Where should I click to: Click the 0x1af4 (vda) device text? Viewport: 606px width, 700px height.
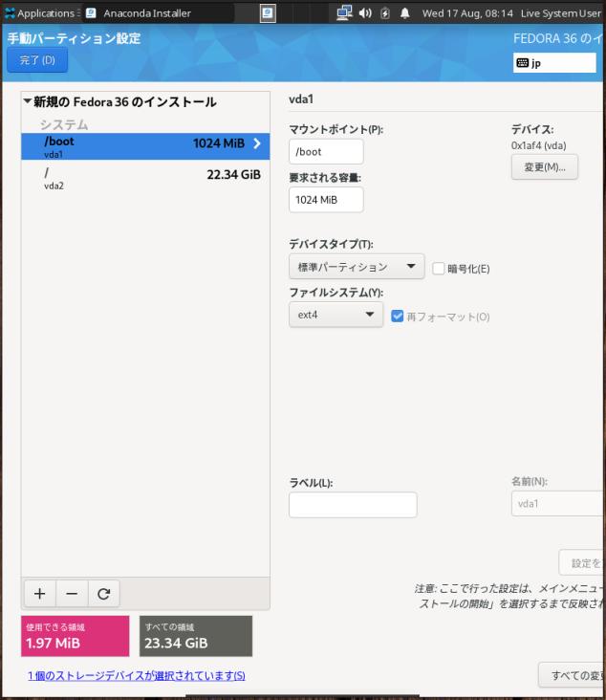(539, 145)
